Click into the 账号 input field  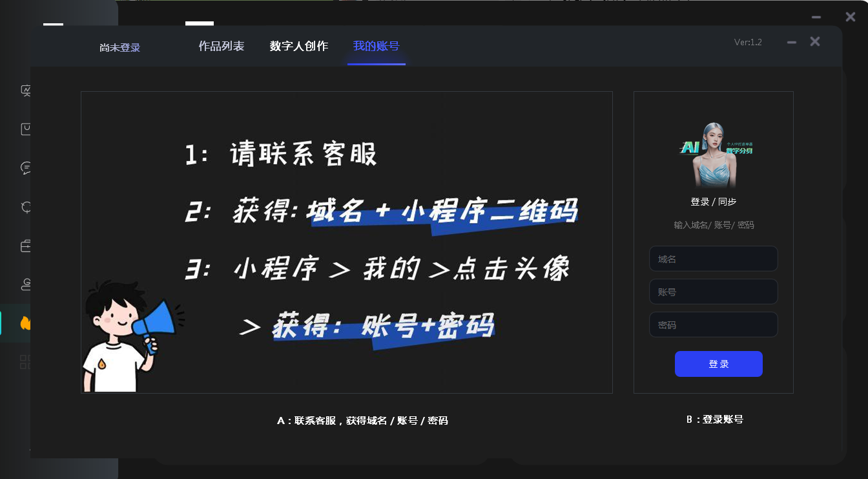(x=713, y=292)
